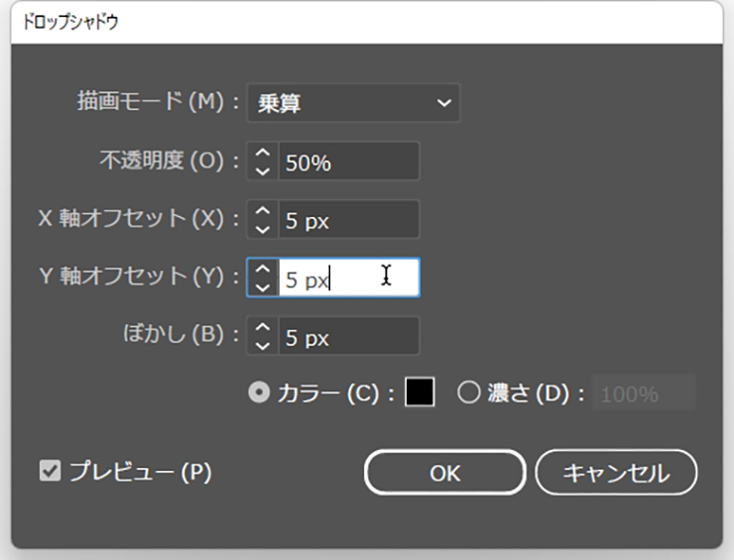Viewport: 734px width, 560px height.
Task: Open the 描画モード blend mode dropdown
Action: (352, 103)
